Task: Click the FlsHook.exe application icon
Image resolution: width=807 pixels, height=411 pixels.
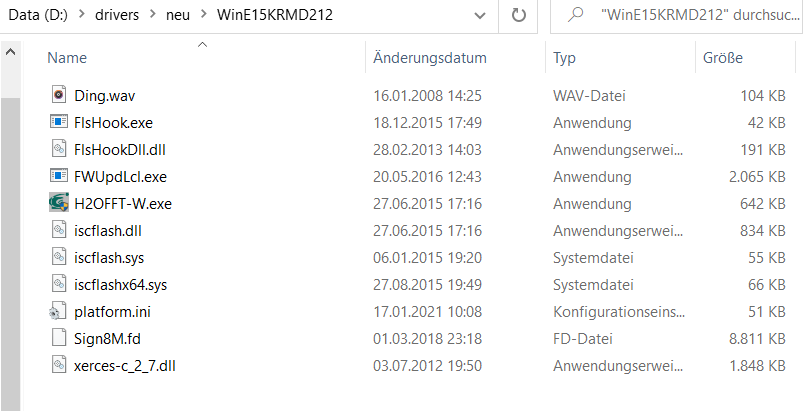Action: (58, 122)
